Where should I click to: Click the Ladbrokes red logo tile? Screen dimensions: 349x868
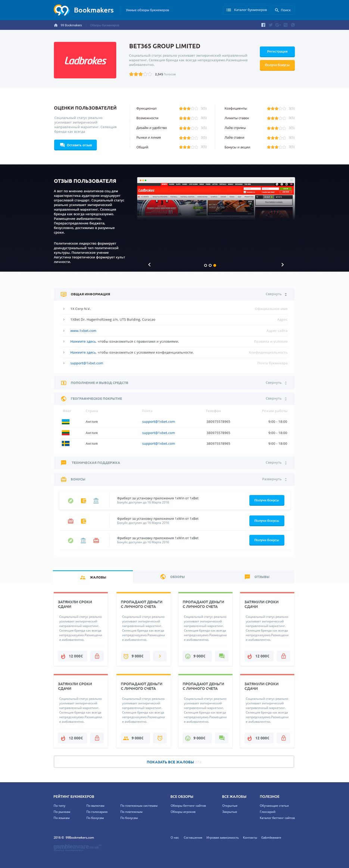coord(85,60)
